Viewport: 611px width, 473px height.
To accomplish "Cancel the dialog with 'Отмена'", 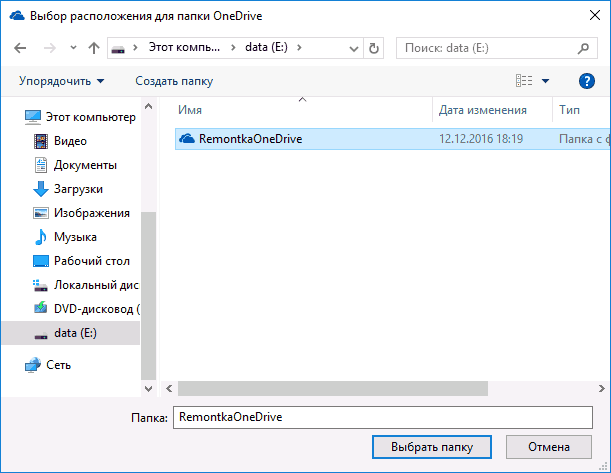I will [549, 447].
